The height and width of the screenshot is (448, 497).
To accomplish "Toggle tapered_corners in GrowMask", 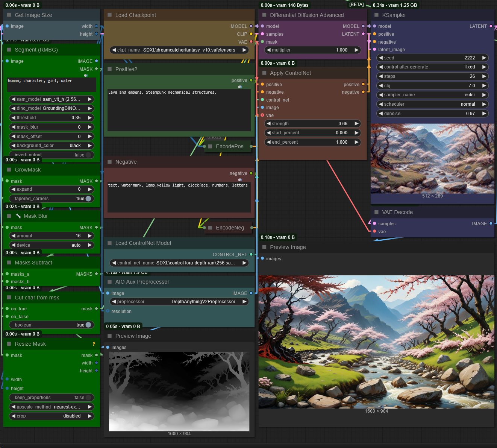I will point(88,199).
